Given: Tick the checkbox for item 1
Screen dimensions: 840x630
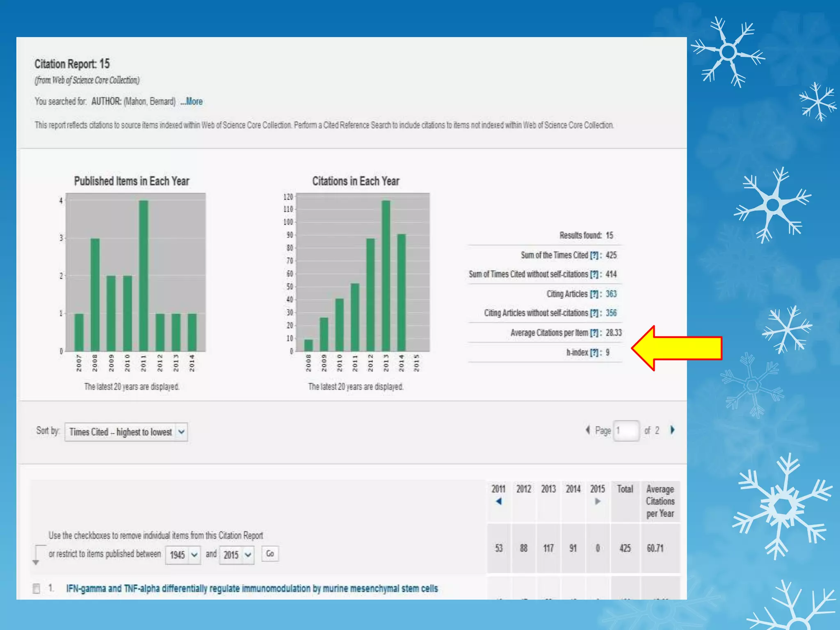Looking at the screenshot, I should pos(36,589).
